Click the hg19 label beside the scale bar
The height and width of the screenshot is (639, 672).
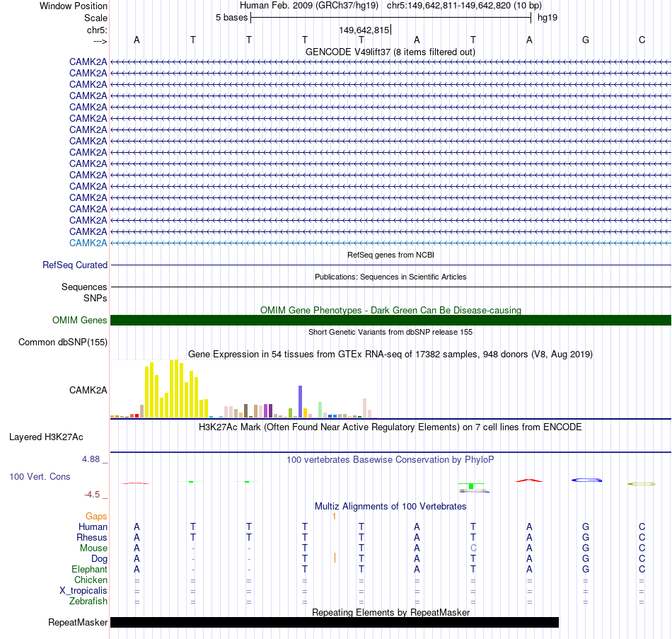tap(548, 18)
